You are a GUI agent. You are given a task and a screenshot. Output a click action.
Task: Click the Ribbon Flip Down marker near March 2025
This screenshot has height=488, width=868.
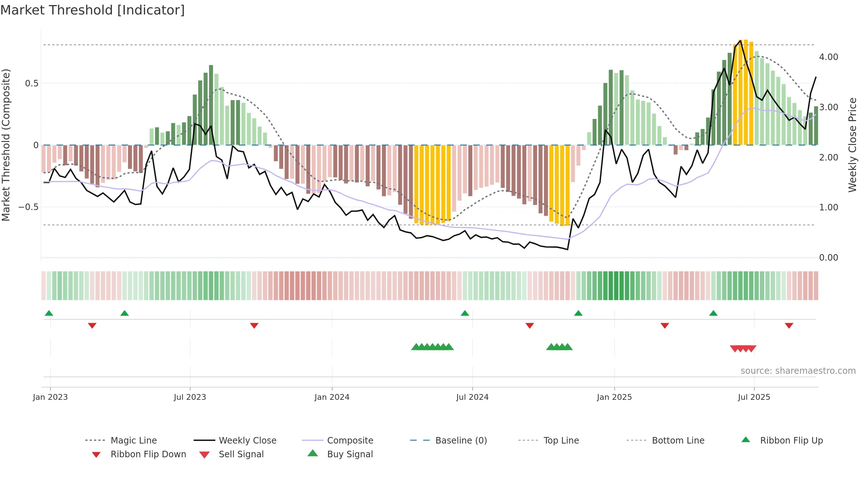[665, 326]
